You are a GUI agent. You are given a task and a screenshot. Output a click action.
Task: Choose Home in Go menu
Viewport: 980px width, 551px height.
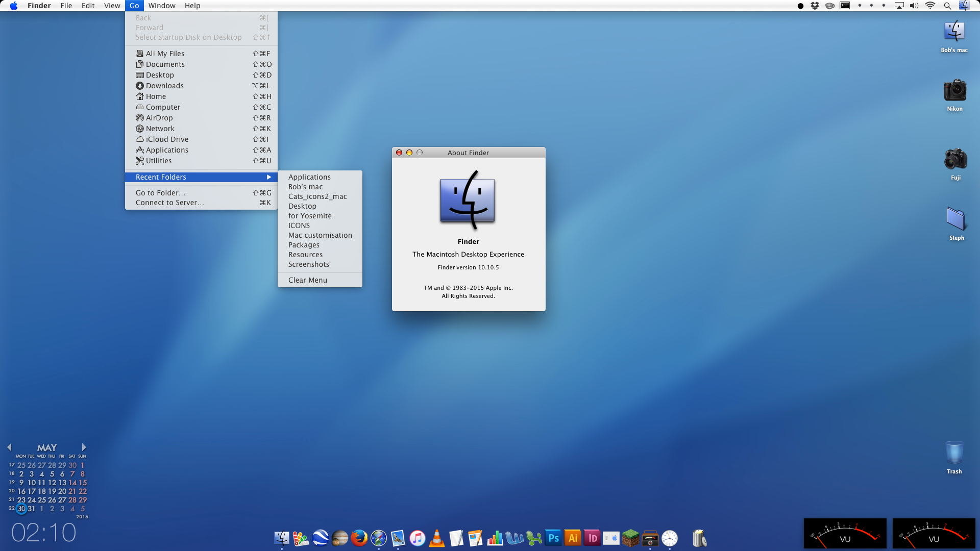pos(201,96)
